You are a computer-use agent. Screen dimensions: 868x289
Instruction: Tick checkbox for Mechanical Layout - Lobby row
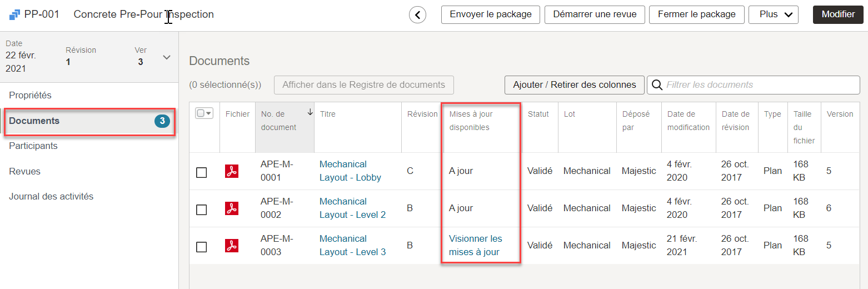click(x=202, y=172)
